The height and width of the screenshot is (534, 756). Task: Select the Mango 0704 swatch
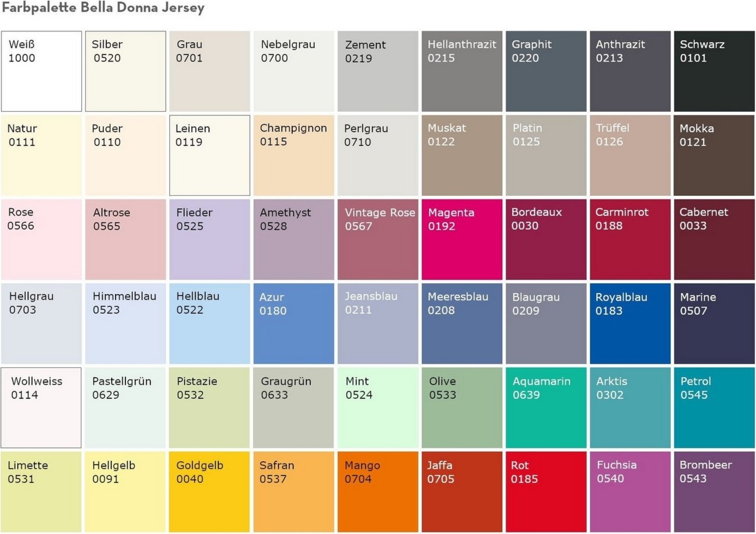click(378, 492)
